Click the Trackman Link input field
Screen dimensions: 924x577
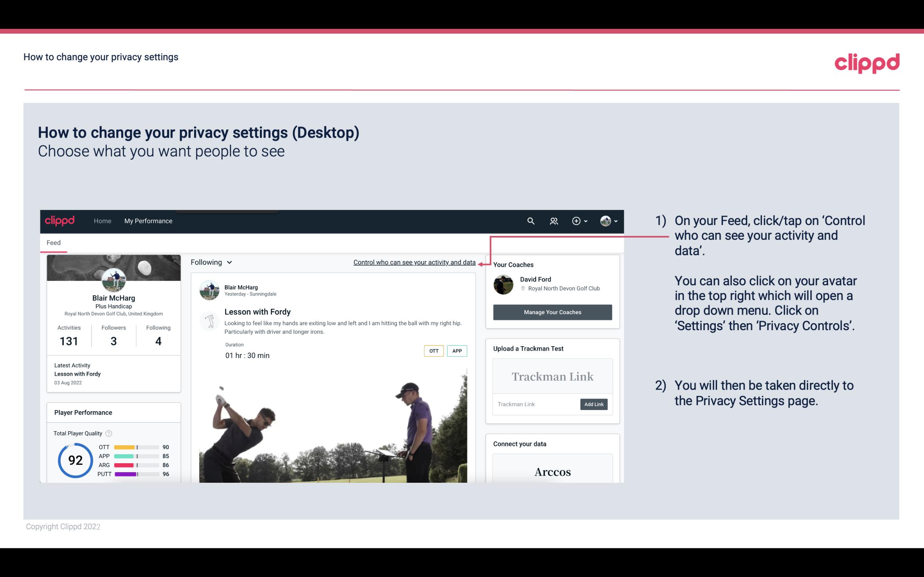point(536,404)
